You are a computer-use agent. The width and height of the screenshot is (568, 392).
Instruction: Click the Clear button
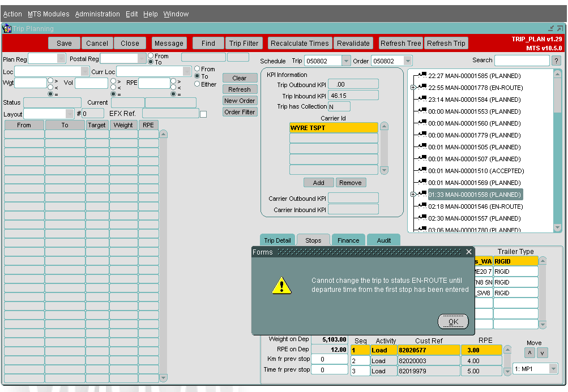point(240,78)
